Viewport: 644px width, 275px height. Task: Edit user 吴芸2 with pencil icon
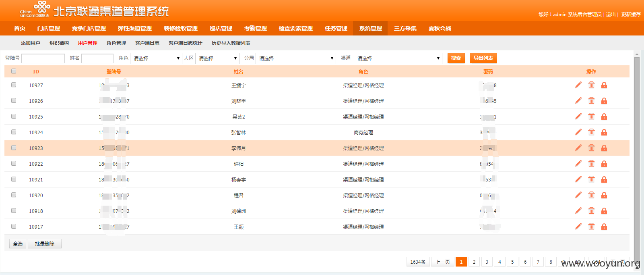click(x=578, y=116)
